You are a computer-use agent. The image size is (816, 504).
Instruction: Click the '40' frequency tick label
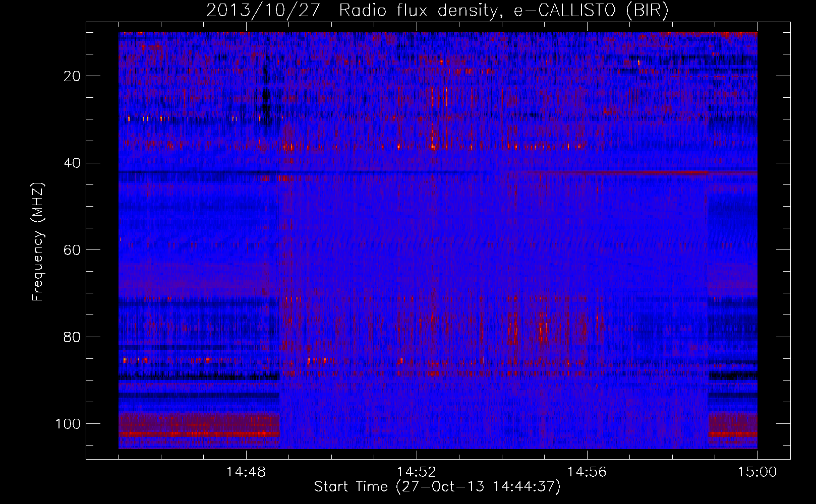73,163
